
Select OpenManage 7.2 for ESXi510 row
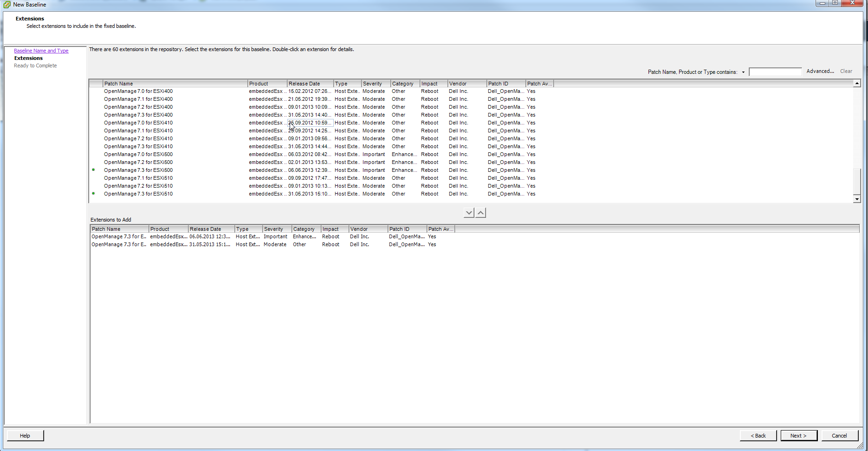tap(320, 186)
